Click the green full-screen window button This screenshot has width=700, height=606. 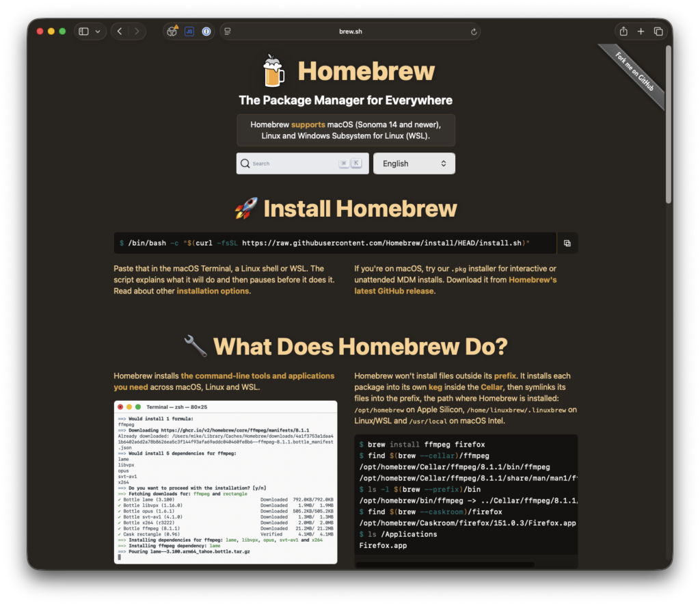[62, 31]
